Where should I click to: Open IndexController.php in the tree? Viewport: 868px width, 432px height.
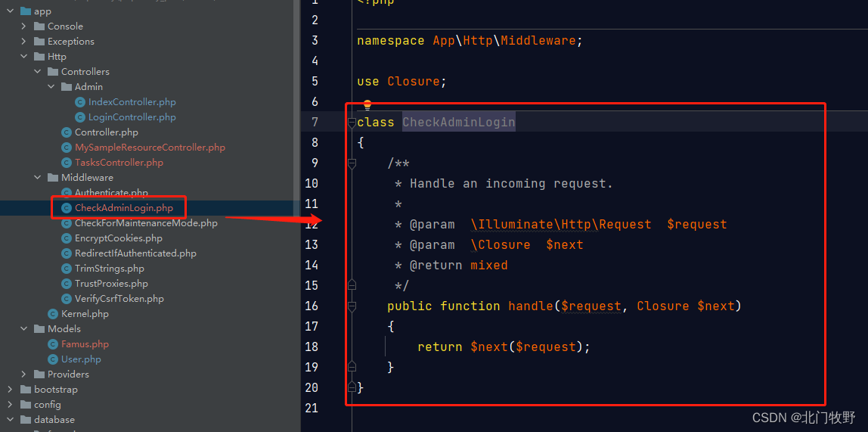(x=132, y=102)
